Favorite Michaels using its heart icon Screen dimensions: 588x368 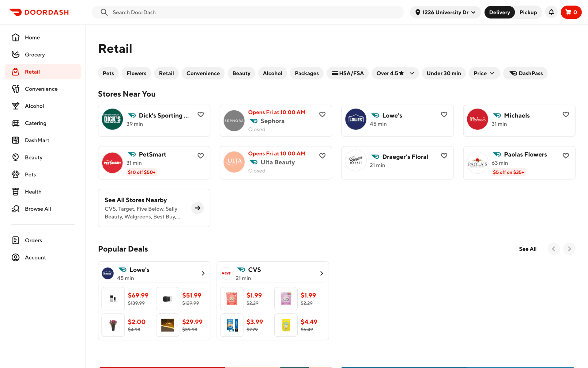click(566, 114)
